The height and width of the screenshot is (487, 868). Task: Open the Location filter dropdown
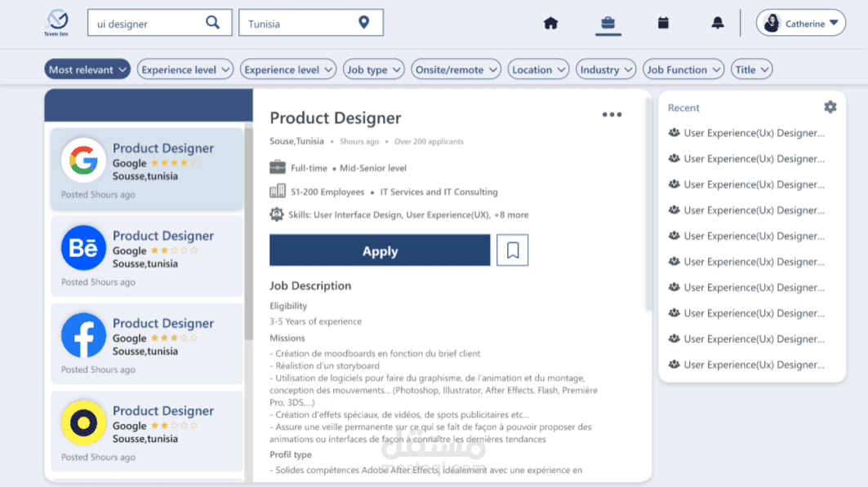538,69
